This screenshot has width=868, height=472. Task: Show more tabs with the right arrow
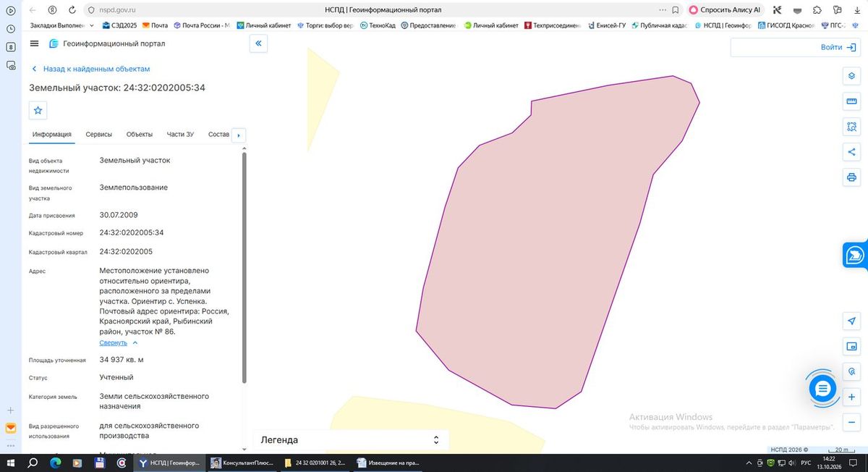coord(239,135)
